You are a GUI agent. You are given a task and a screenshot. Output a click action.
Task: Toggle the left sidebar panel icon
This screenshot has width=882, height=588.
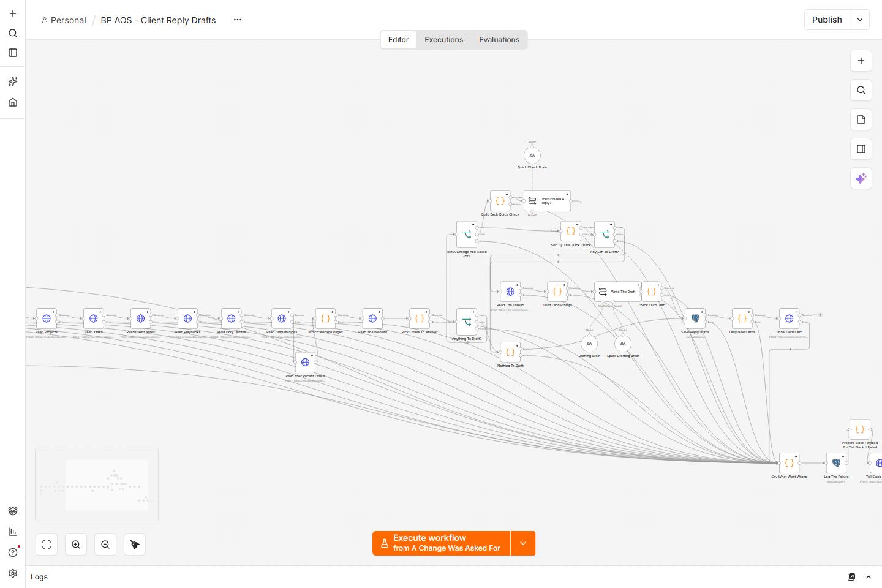(13, 53)
